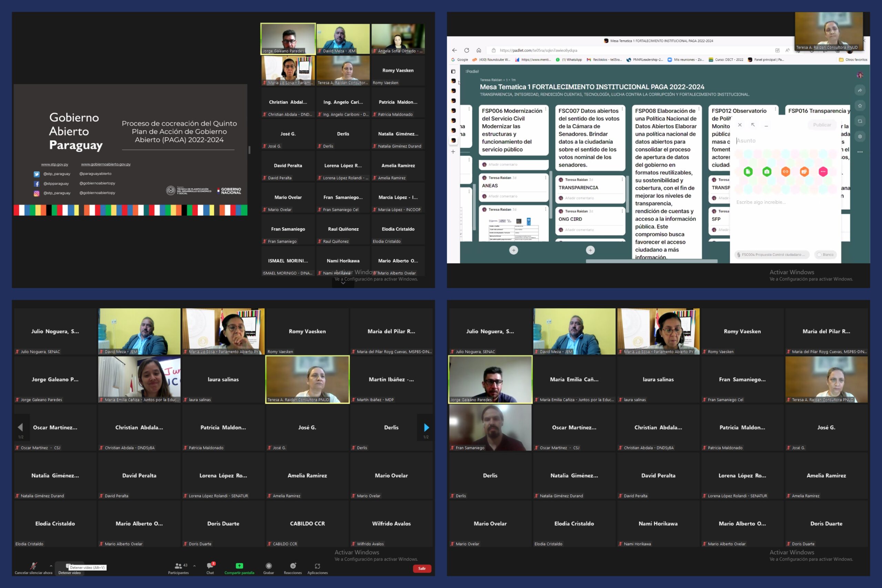This screenshot has width=882, height=588.
Task: Click the red Salir button
Action: [x=422, y=568]
